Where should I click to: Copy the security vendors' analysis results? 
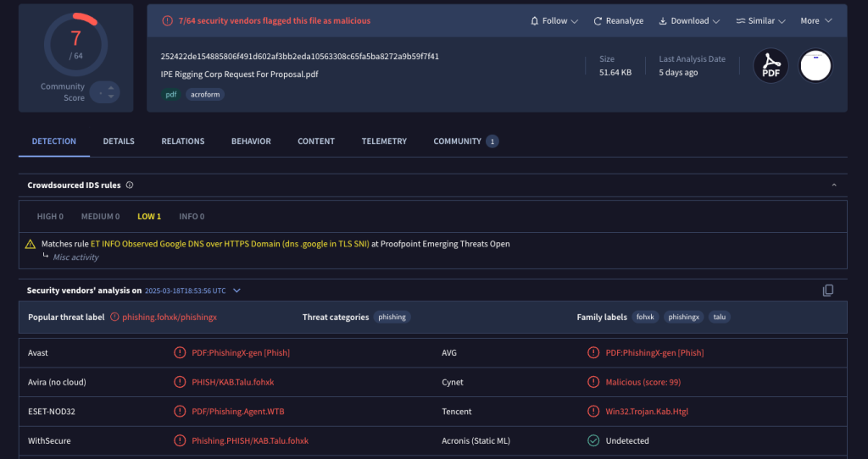[x=827, y=290]
